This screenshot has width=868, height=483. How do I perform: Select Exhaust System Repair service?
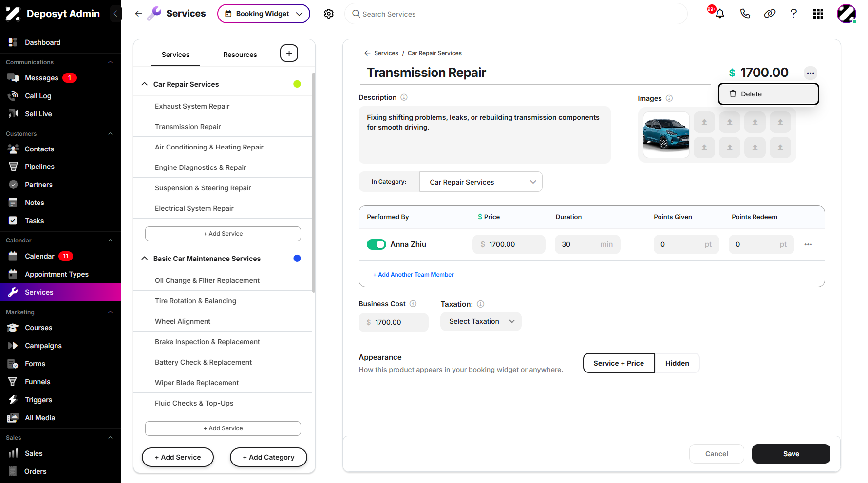[x=223, y=106]
